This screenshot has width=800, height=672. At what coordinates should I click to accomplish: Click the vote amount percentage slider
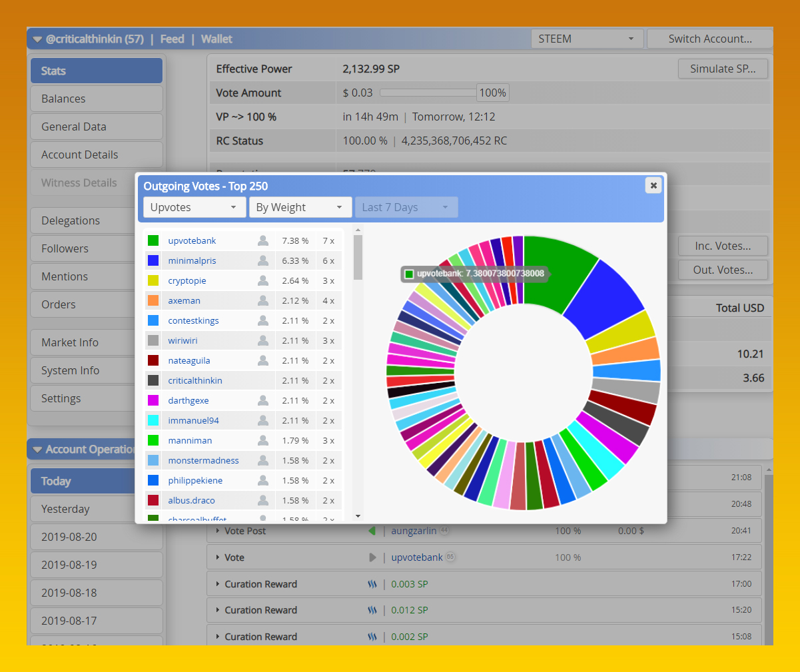(428, 93)
